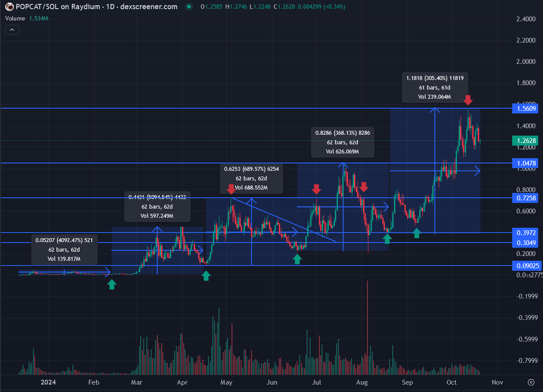Select the 0.3049 horizontal line price label
Screen dimensions: 543x392
tap(525, 243)
